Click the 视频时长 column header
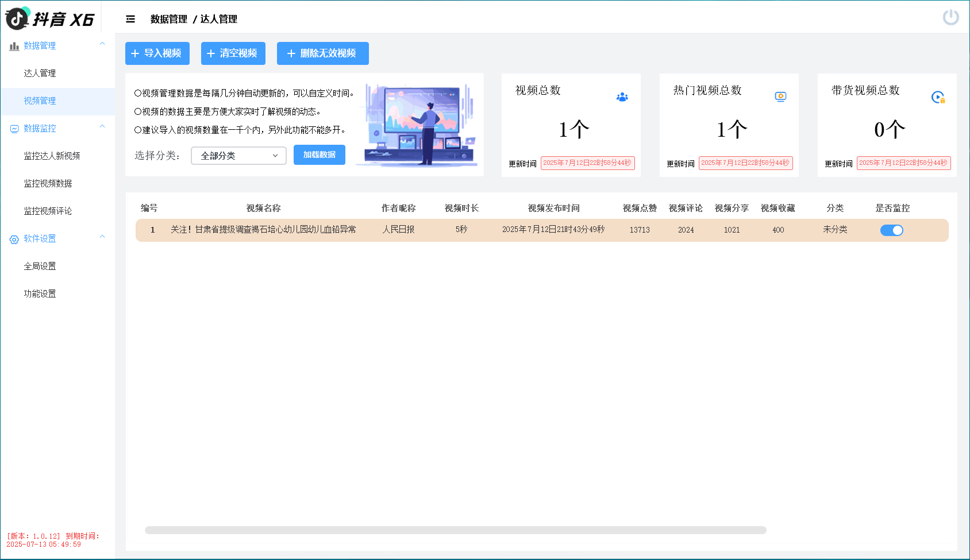 [461, 208]
